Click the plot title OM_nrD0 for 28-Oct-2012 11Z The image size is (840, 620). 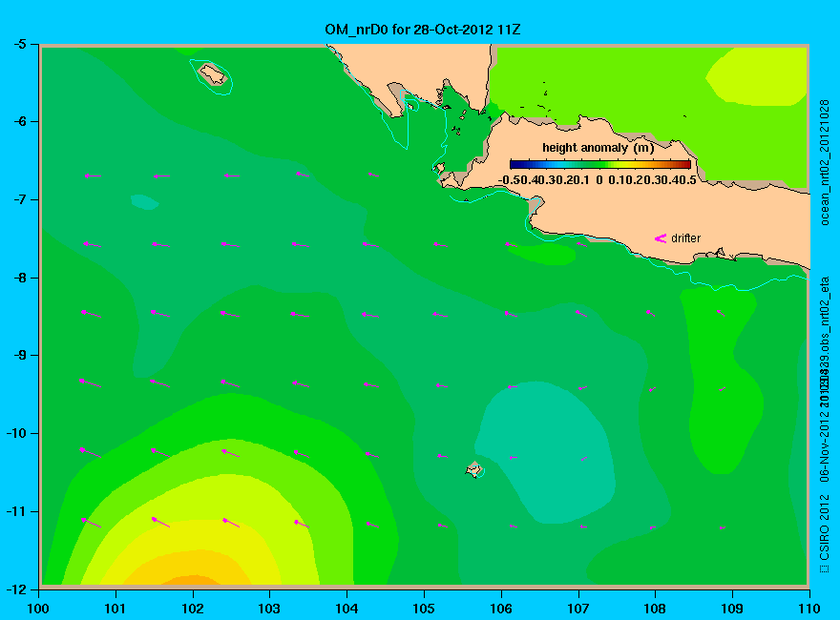pos(422,30)
